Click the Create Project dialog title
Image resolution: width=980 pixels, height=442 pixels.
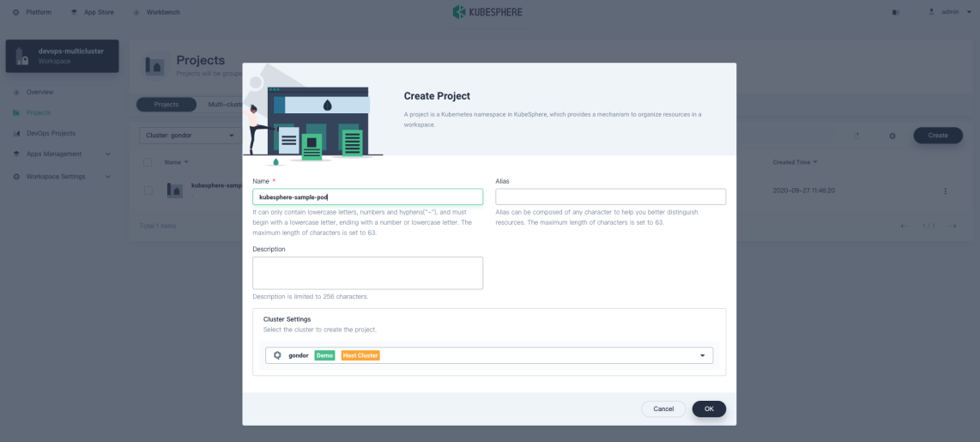point(437,96)
